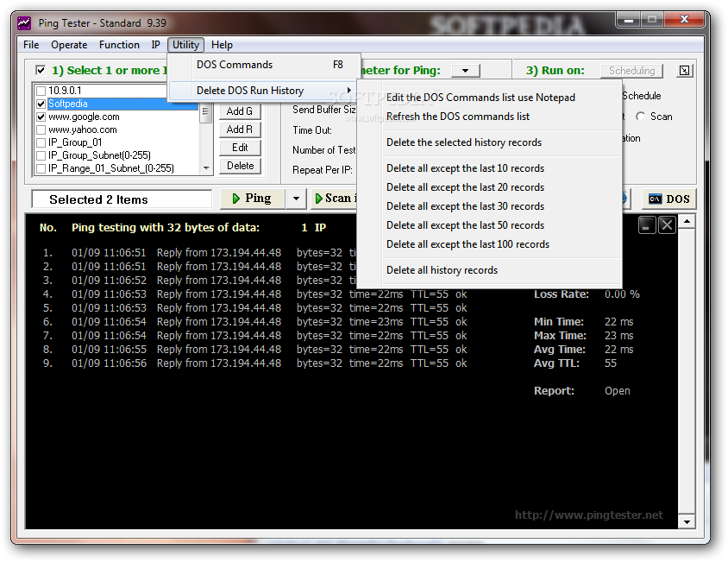
Task: Click the expand panel icon next to Scheduling
Action: (x=684, y=70)
